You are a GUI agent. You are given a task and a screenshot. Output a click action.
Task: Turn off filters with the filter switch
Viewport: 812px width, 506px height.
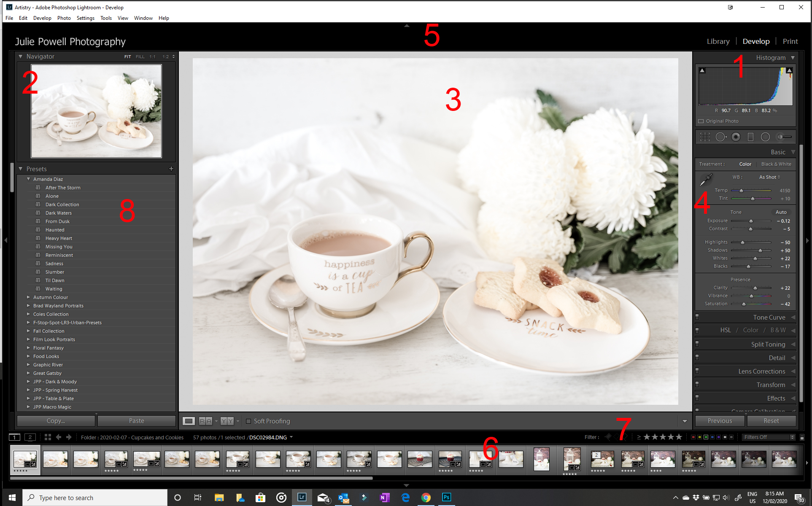click(x=802, y=437)
